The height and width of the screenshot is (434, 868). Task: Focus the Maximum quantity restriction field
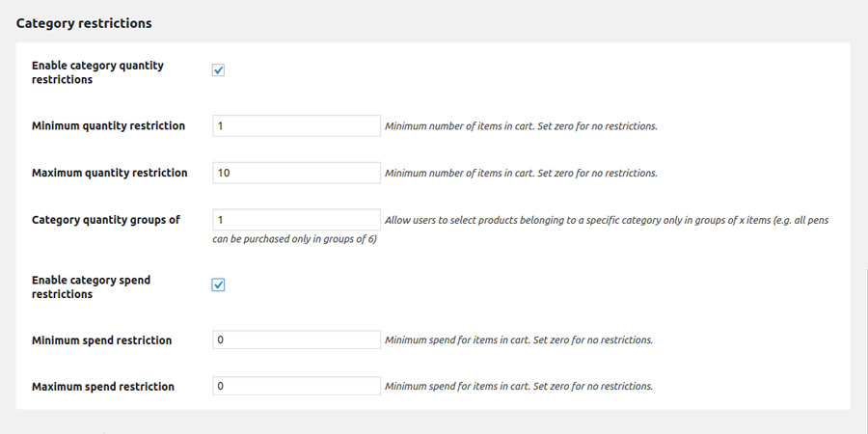pyautogui.click(x=296, y=173)
